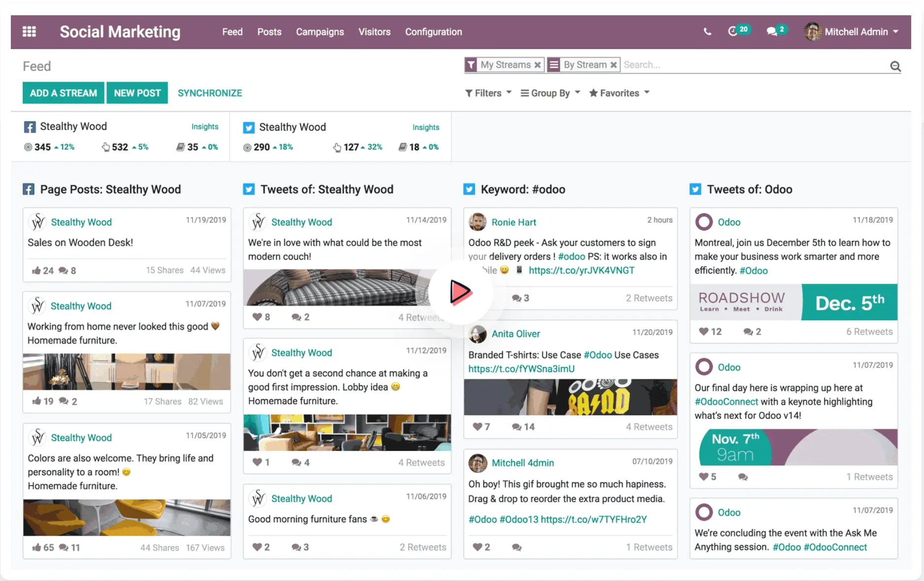
Task: Click the #OdooConnect hashtag in keynote tweet
Action: [x=726, y=402]
